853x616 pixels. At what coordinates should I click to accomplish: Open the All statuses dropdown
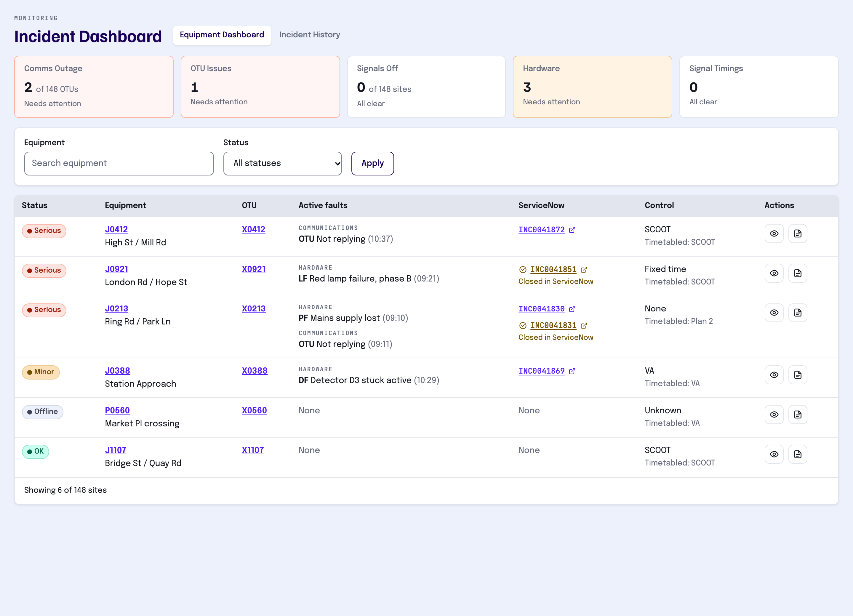tap(283, 163)
